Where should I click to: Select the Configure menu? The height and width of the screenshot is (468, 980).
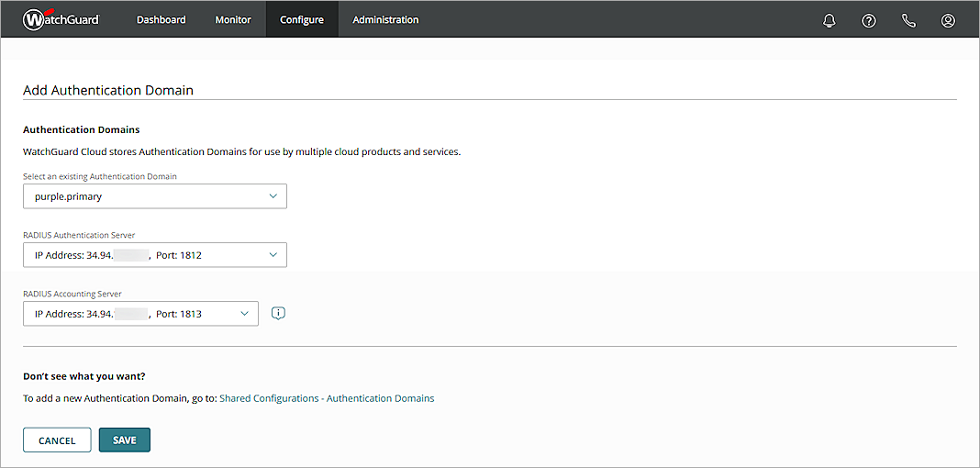pyautogui.click(x=302, y=19)
